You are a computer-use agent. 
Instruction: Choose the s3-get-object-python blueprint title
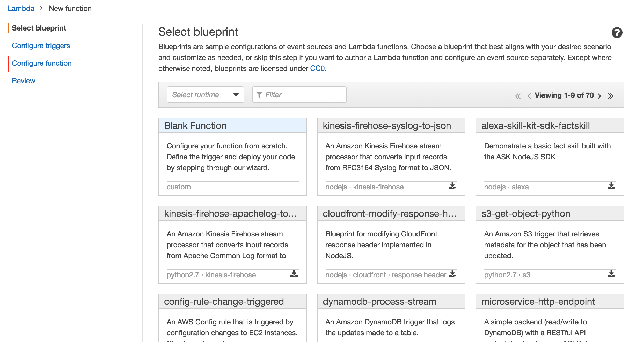[526, 214]
